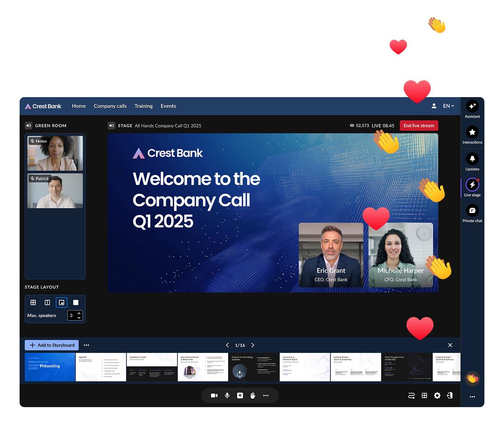Open the Interactions star icon
This screenshot has height=430, width=504.
click(x=472, y=132)
